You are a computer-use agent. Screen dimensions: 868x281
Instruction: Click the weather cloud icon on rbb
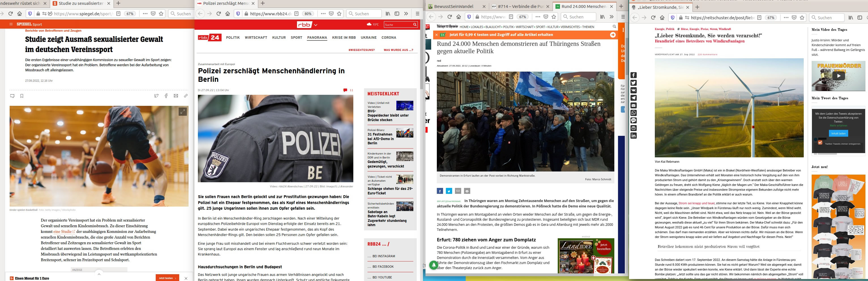[x=369, y=24]
